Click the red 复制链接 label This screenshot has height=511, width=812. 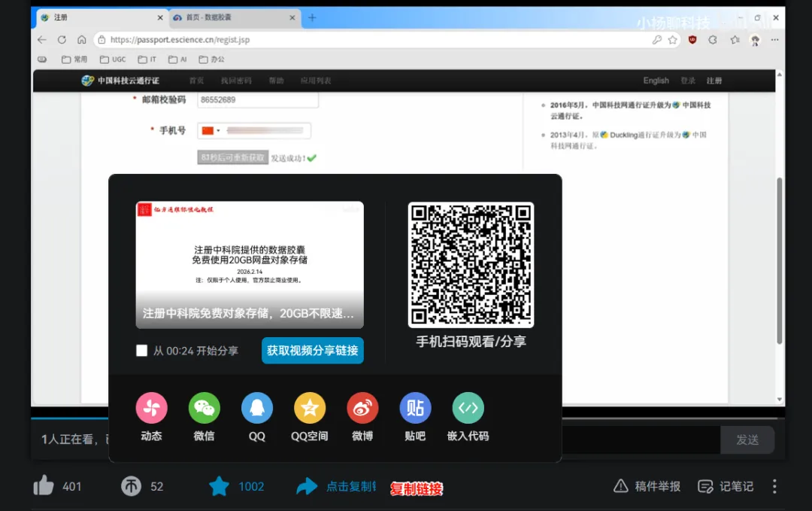tap(417, 488)
